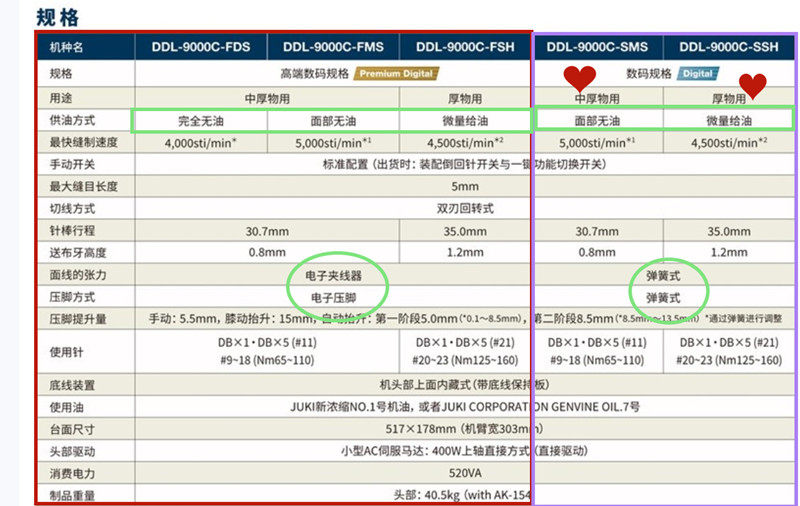Select the 面线的张力 row label
The height and width of the screenshot is (506, 800).
click(x=78, y=274)
